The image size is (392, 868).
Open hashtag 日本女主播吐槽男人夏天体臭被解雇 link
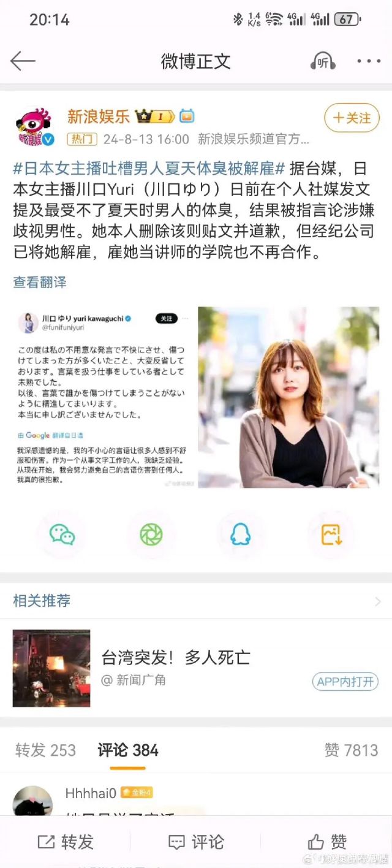point(149,168)
